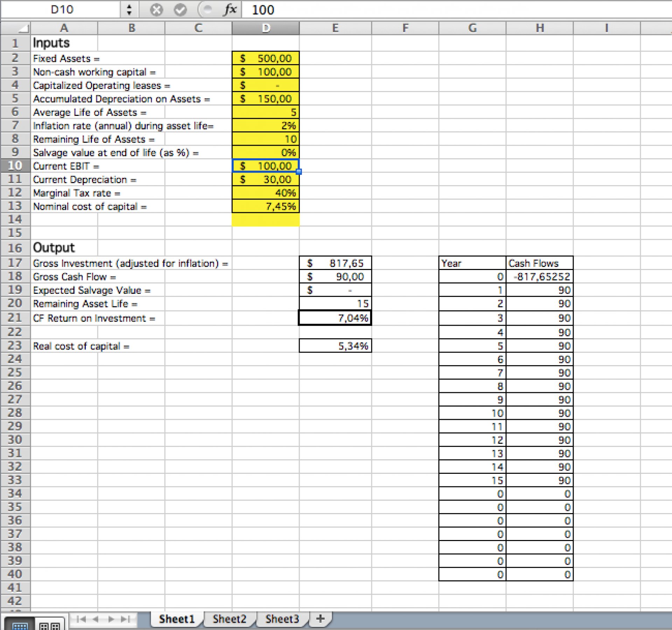Click Salvage value cell showing 0%

[x=266, y=153]
